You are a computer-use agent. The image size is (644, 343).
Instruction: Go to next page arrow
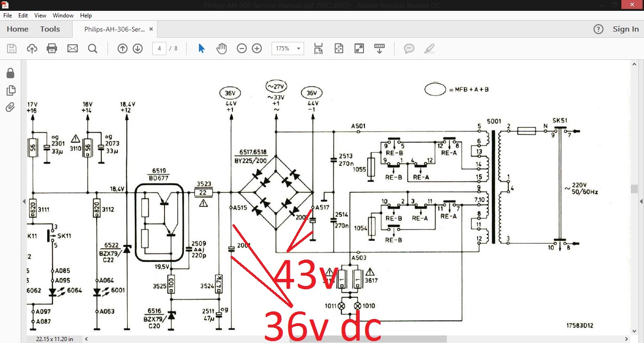[138, 49]
